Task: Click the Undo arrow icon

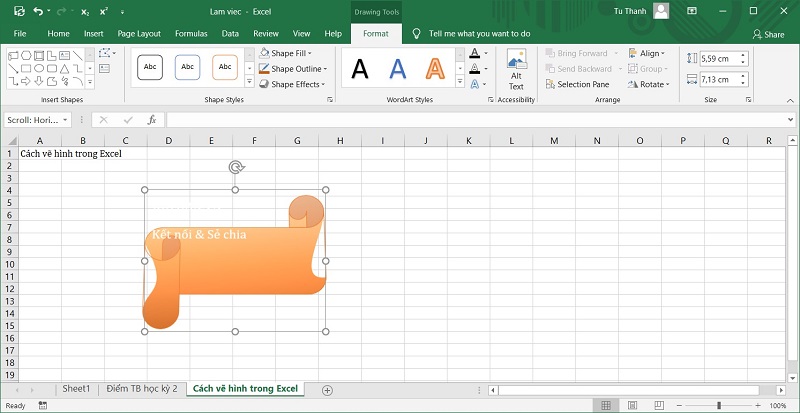Action: 38,11
